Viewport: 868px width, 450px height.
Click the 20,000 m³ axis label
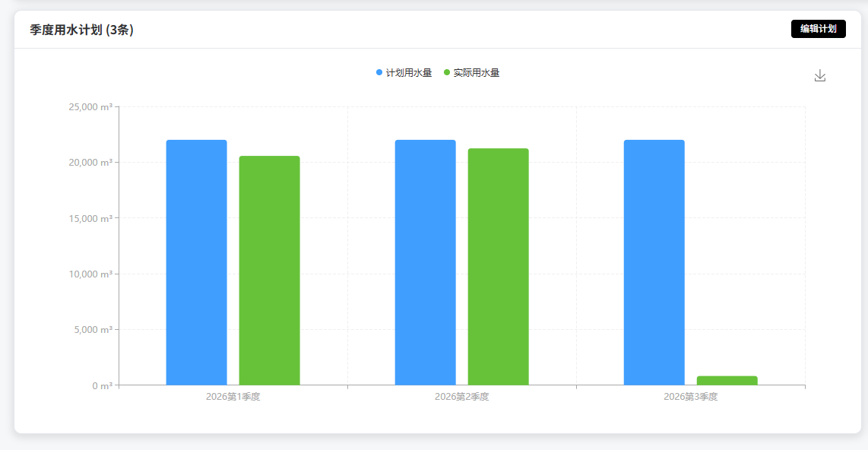pos(90,162)
